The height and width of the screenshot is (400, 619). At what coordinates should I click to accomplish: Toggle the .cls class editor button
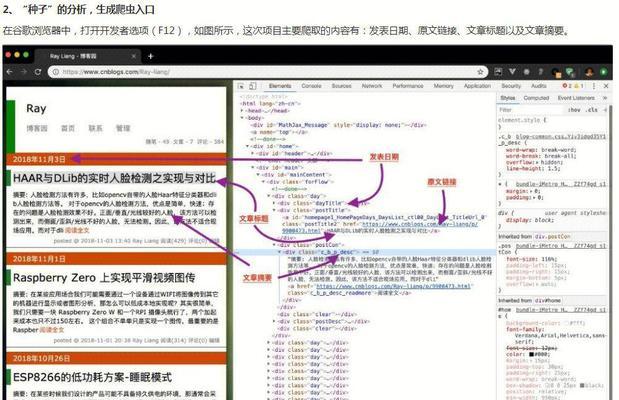click(x=591, y=110)
